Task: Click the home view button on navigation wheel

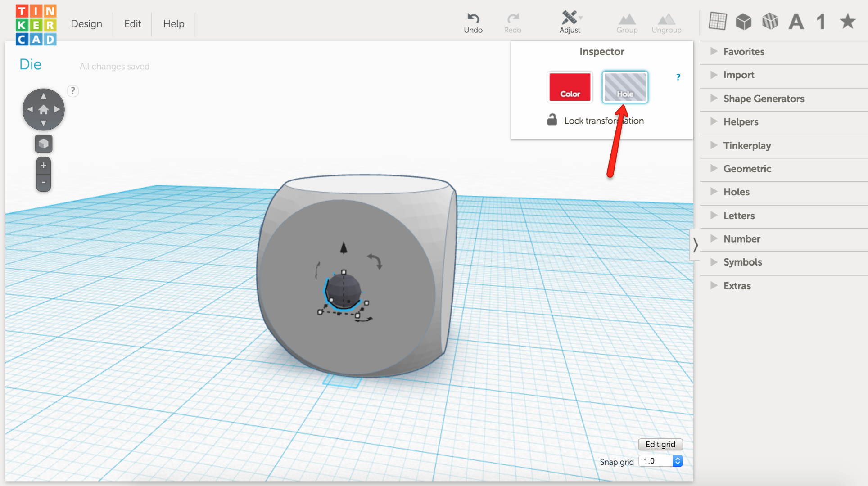Action: pyautogui.click(x=43, y=109)
